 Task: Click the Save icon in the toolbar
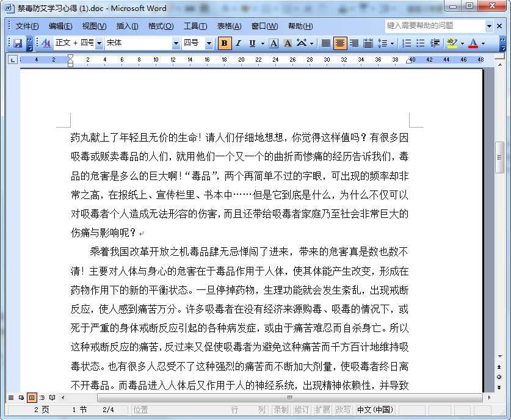click(17, 43)
